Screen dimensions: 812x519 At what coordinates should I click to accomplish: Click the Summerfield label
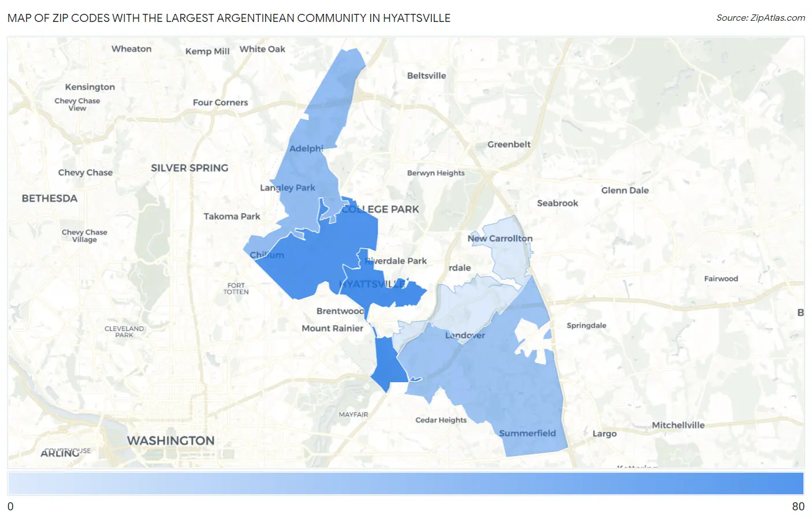(x=527, y=434)
